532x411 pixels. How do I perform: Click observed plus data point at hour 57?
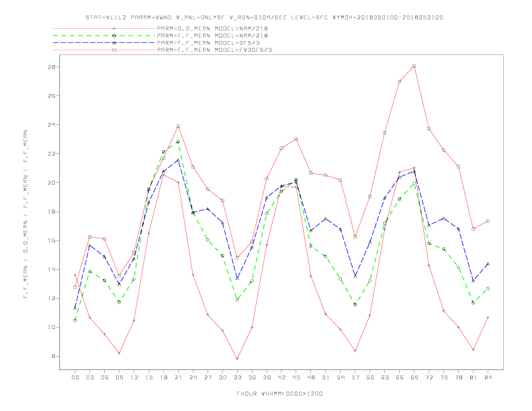pyautogui.click(x=355, y=351)
